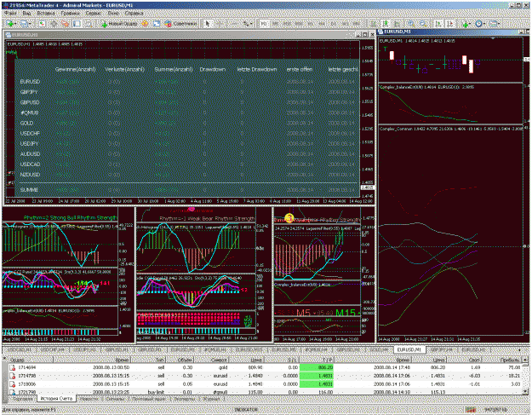Expand the new chart dropdown arrow

click(x=15, y=24)
